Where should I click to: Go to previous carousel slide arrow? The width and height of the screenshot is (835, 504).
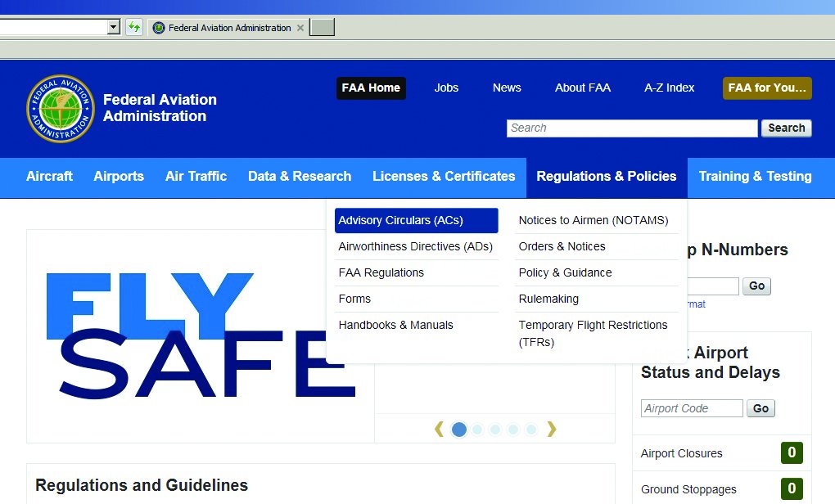coord(440,429)
